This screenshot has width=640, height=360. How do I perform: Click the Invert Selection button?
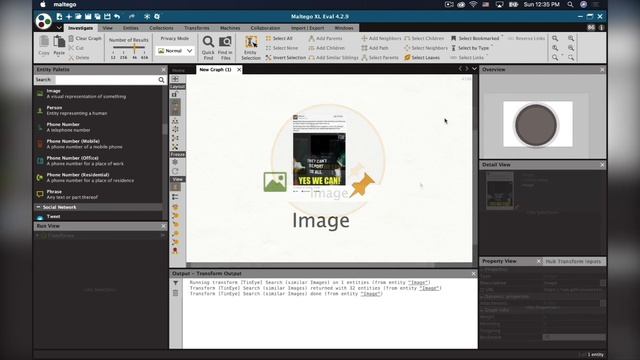click(285, 58)
